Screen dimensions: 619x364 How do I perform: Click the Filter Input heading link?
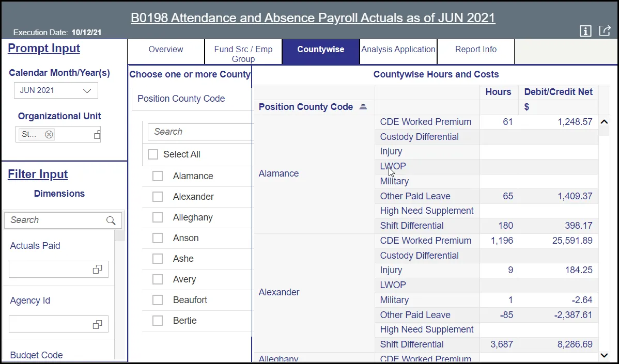[x=38, y=175]
